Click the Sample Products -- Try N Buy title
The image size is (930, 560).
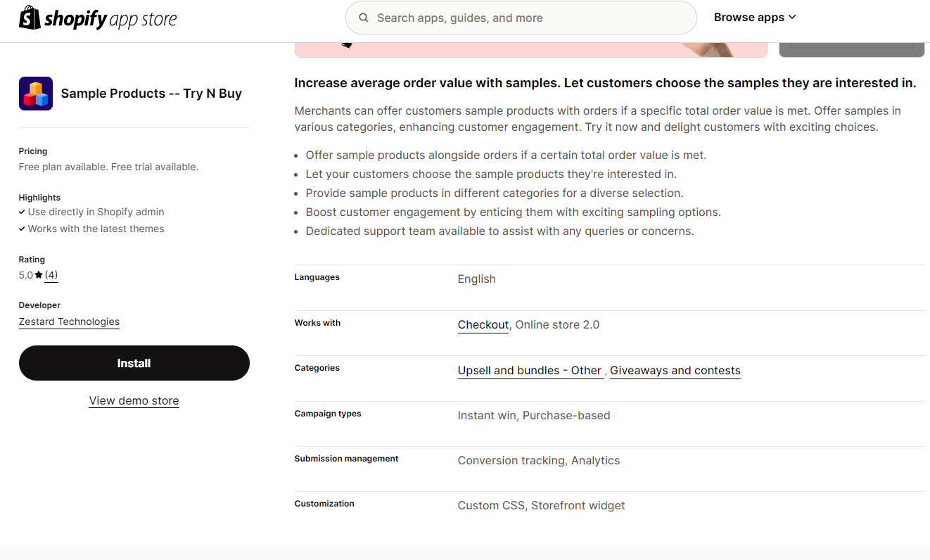[151, 94]
